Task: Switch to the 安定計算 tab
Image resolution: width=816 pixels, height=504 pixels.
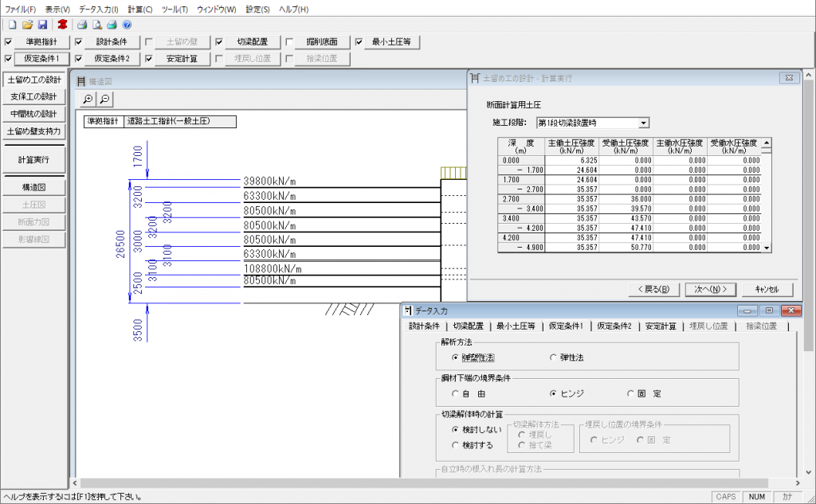Action: point(661,326)
